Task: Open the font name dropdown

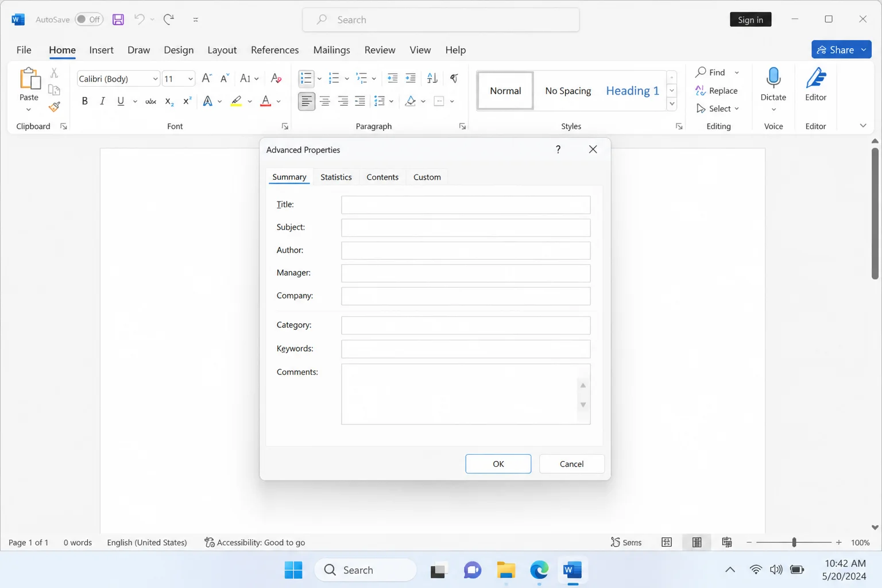Action: pos(155,79)
